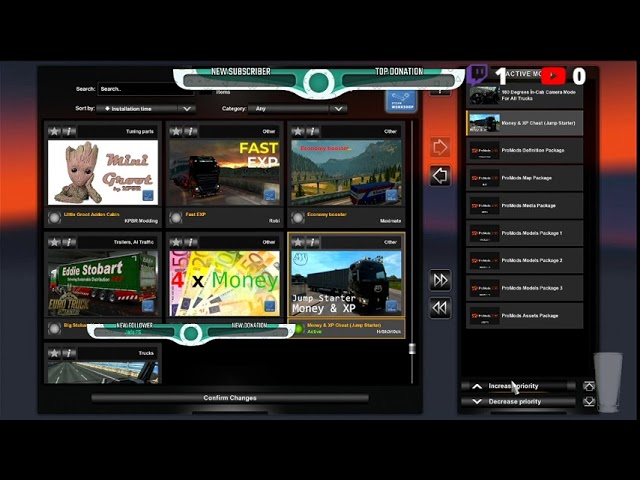
Task: Click into the Search mods field
Action: pyautogui.click(x=146, y=89)
